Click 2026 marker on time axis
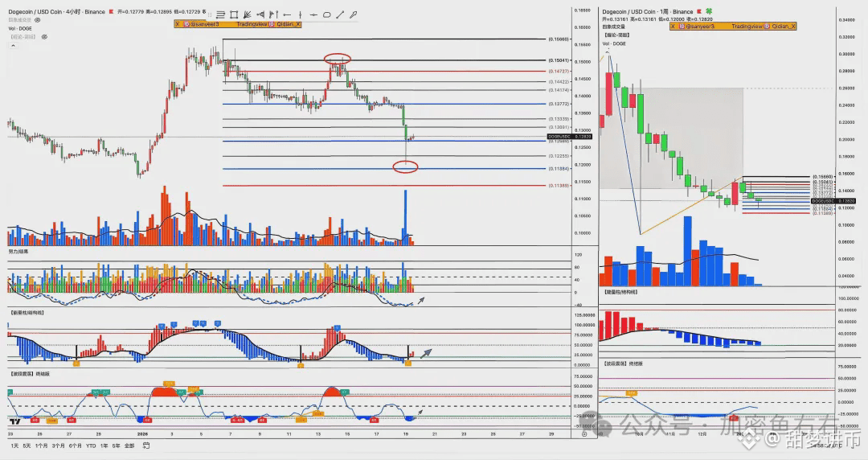The image size is (868, 460). pyautogui.click(x=143, y=434)
